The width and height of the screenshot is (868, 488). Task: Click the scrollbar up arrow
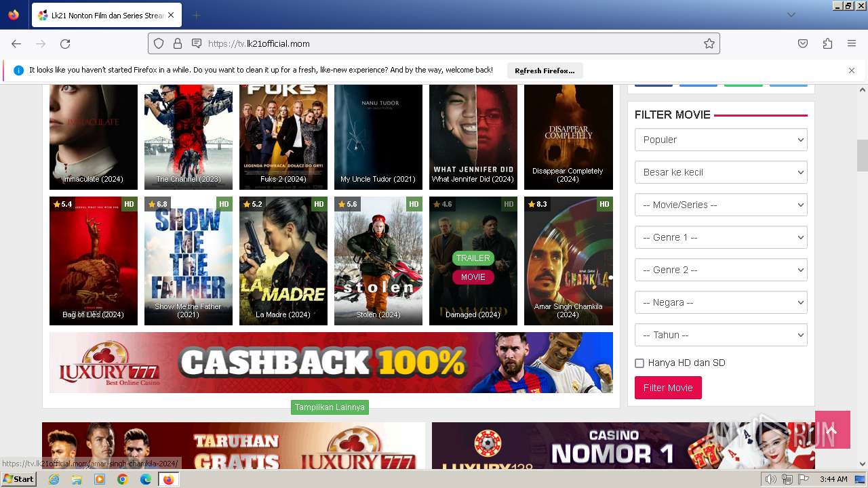point(863,89)
